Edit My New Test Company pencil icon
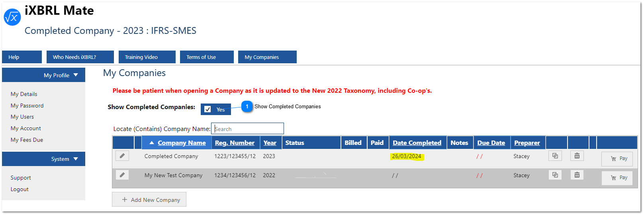 tap(122, 175)
